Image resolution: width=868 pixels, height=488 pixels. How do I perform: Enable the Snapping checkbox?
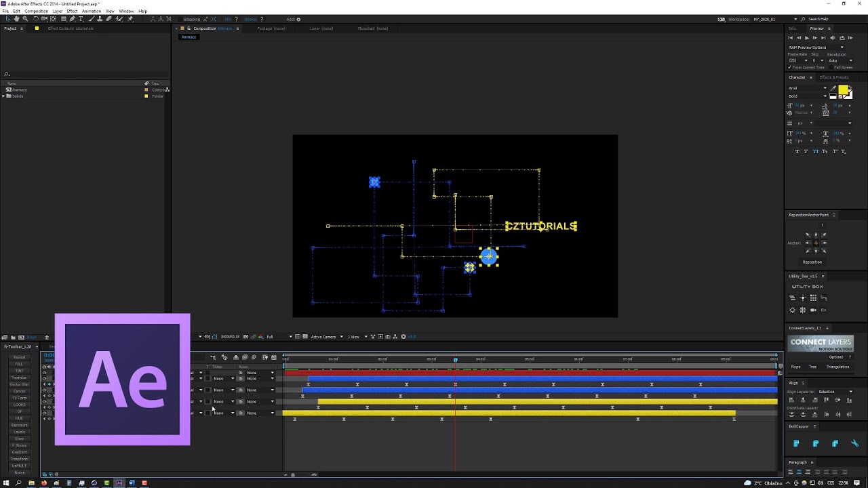pyautogui.click(x=180, y=19)
